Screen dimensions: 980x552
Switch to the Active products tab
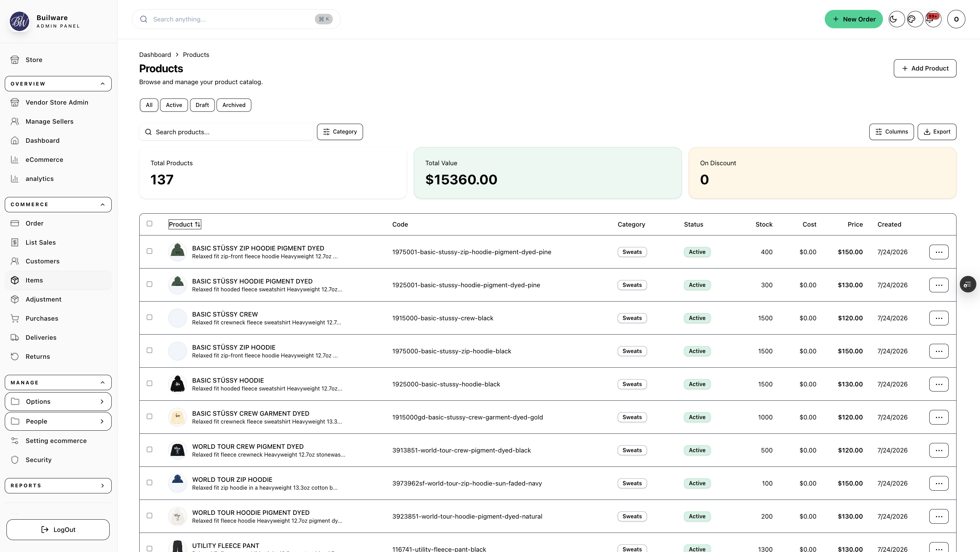pyautogui.click(x=174, y=105)
